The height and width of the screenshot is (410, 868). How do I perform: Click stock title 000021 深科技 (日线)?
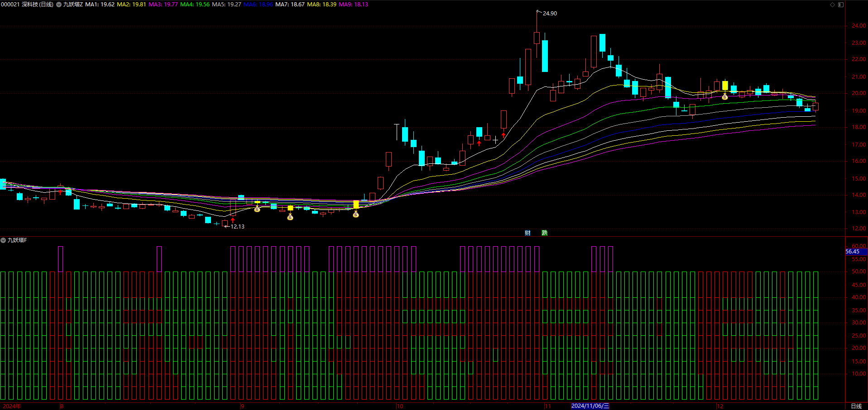27,5
